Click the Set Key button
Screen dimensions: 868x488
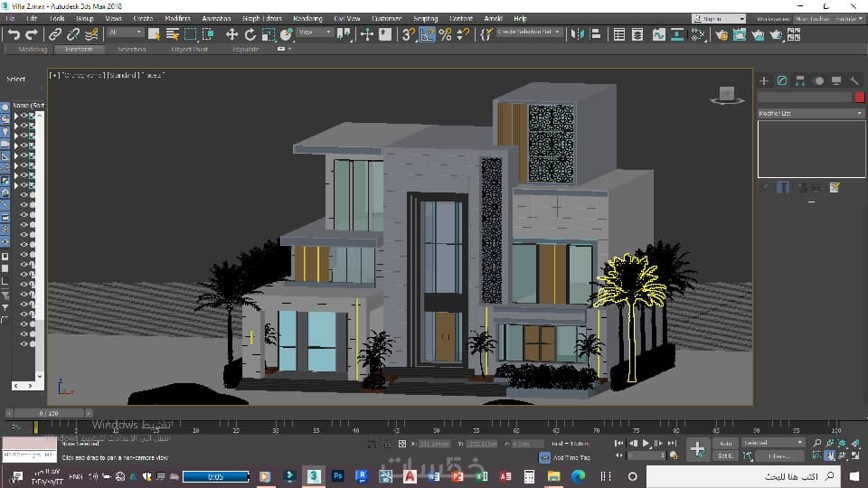pyautogui.click(x=726, y=455)
